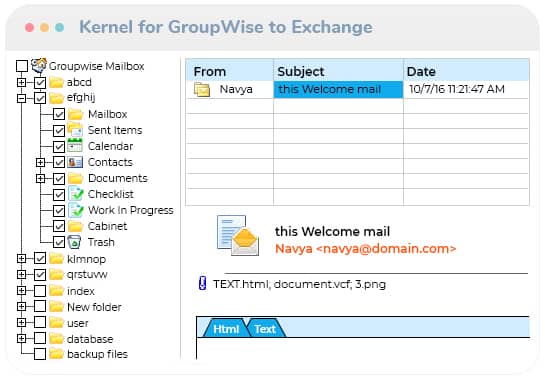Viewport: 545px width, 380px height.
Task: Click attachments list 'TEXT.html; document.vcf; 3.png'
Action: point(299,284)
